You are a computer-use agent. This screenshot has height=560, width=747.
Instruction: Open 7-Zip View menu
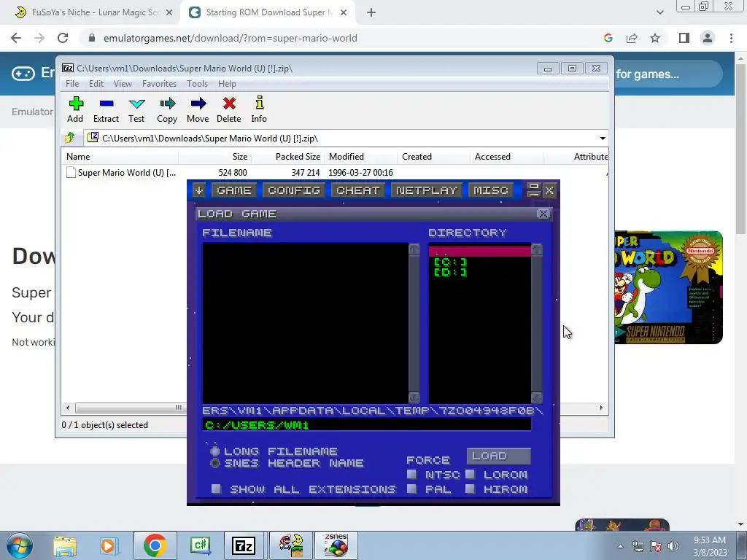click(x=123, y=84)
